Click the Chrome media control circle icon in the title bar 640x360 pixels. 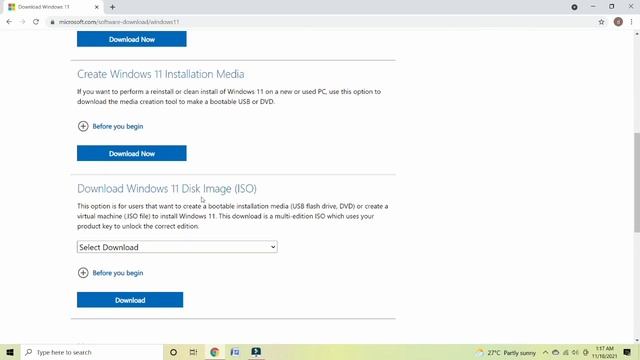[574, 7]
